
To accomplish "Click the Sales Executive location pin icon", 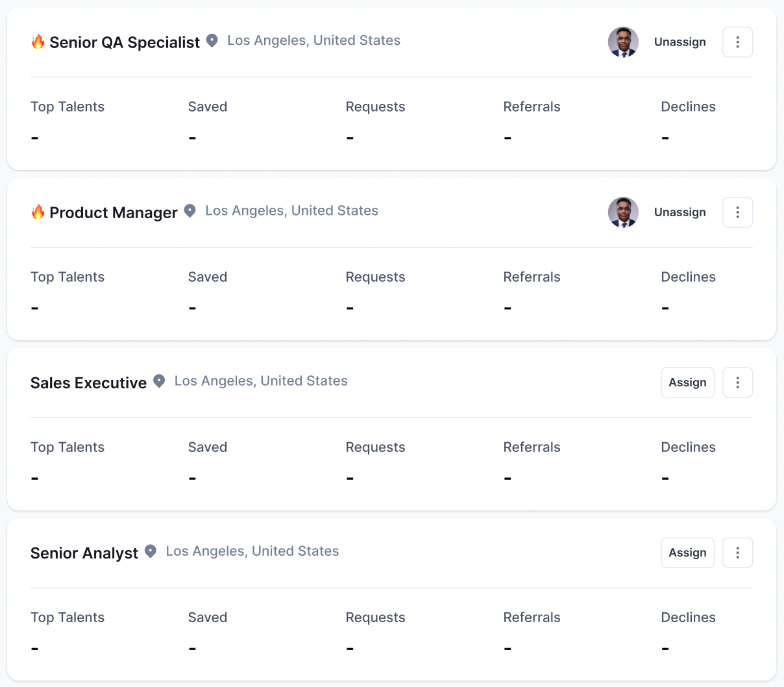I will click(x=159, y=381).
